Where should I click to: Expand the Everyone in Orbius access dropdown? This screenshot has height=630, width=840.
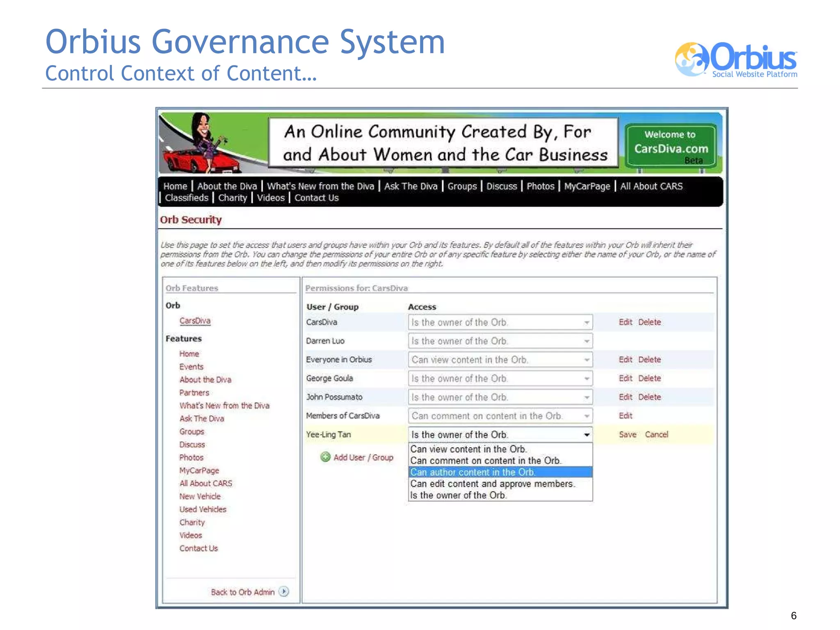click(x=587, y=360)
